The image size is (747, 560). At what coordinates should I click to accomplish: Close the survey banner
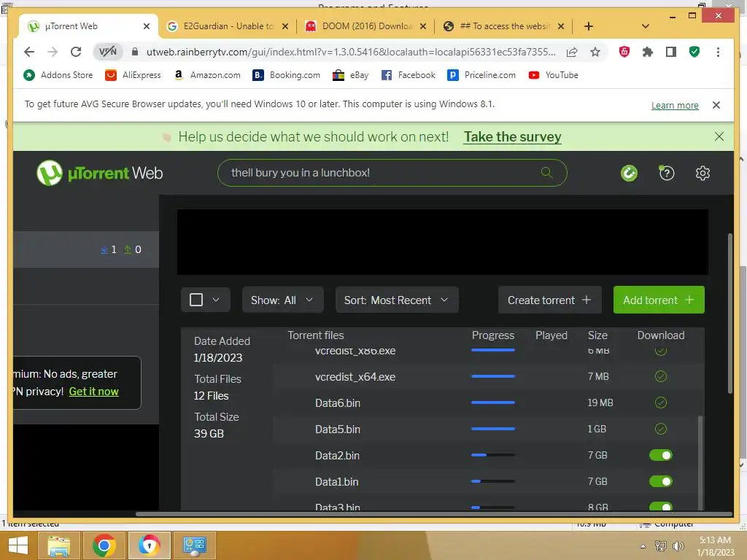[x=719, y=136]
